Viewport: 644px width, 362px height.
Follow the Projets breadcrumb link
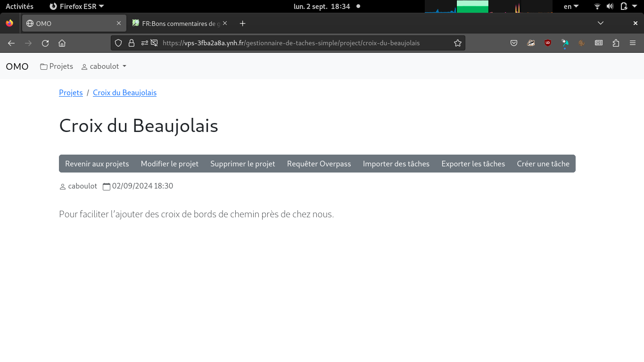71,93
